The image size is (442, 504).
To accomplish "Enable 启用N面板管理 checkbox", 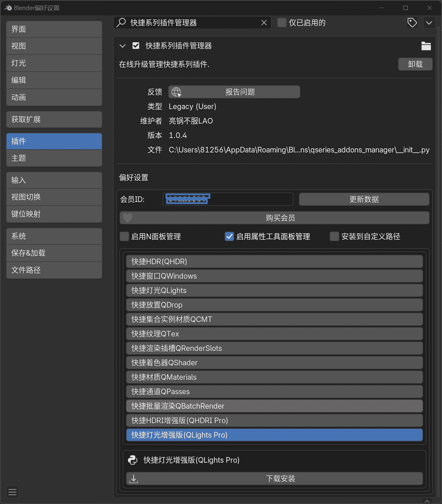I will (125, 237).
